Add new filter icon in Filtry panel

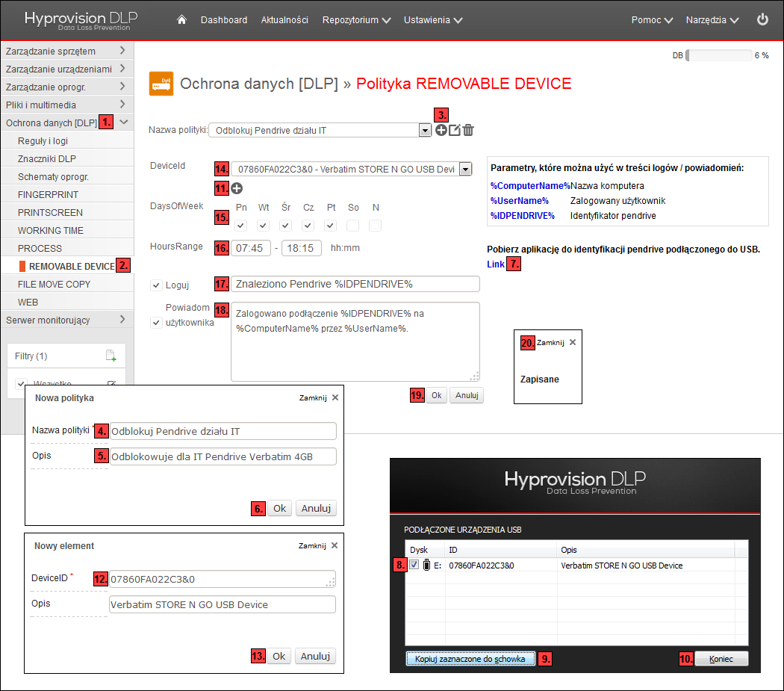[x=111, y=356]
